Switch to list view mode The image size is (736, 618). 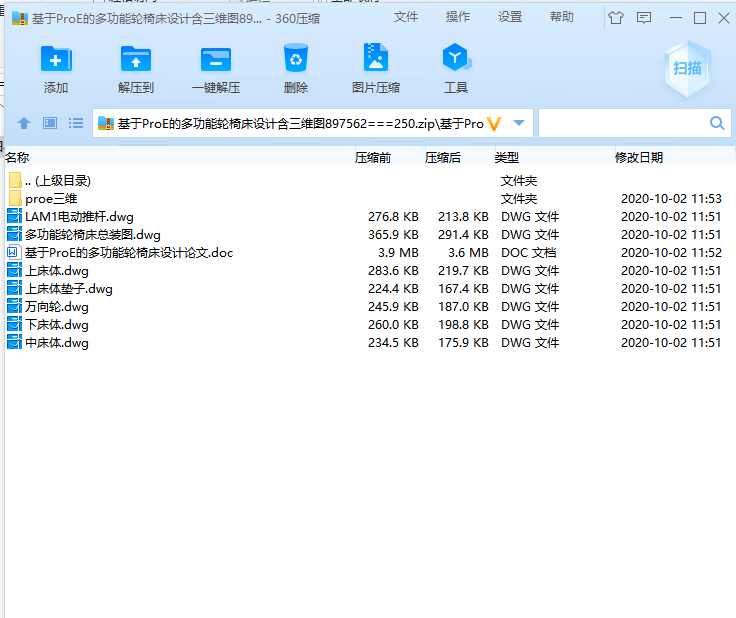[76, 123]
